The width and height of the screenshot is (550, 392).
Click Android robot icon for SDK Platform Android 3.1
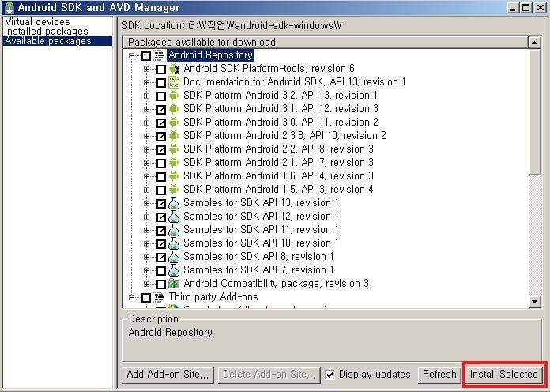[x=174, y=109]
